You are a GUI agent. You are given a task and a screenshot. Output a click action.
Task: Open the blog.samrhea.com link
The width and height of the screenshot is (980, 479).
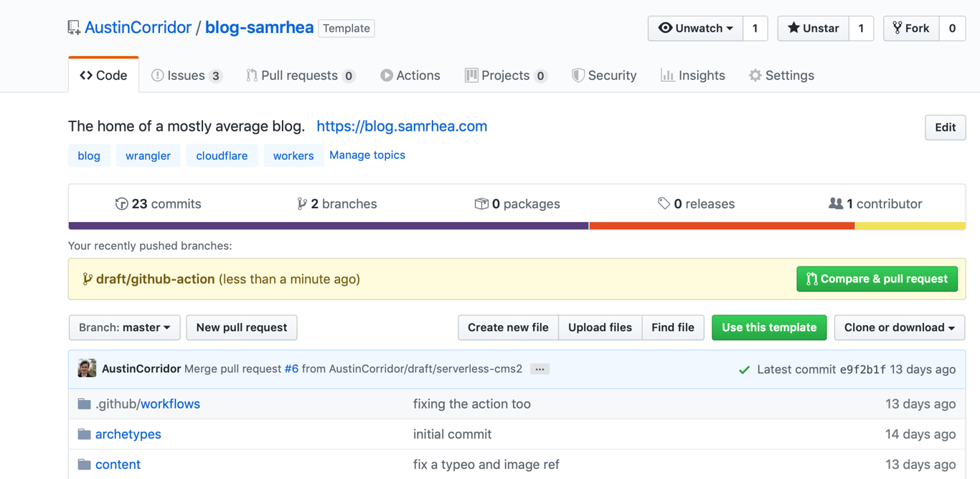(x=402, y=126)
